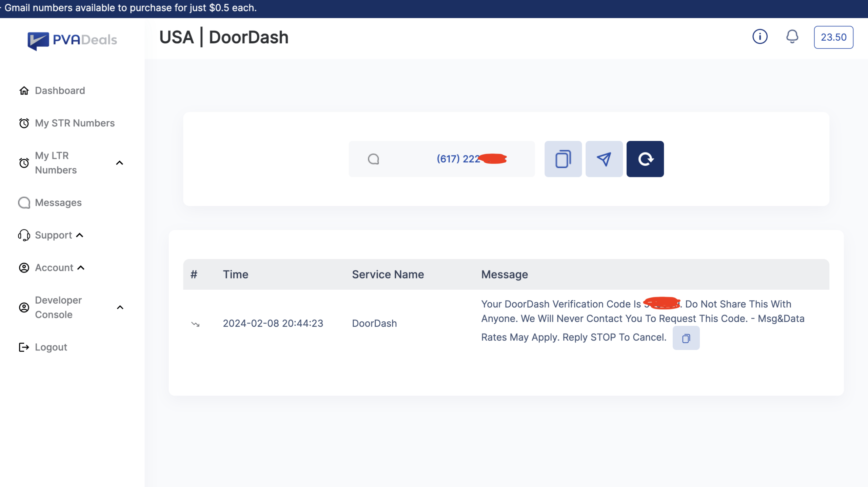Toggle the Support chevron
Image resolution: width=868 pixels, height=487 pixels.
pos(80,235)
